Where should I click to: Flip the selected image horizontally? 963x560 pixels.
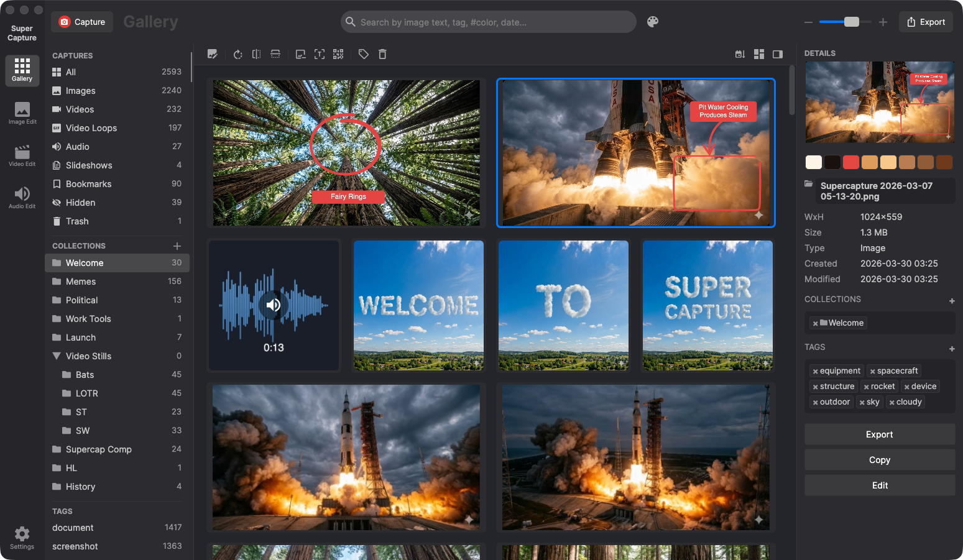(x=256, y=54)
